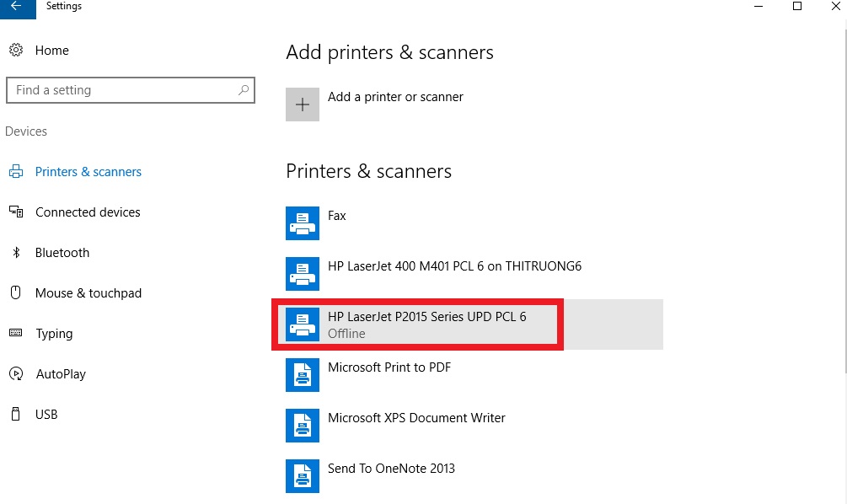Go to Bluetooth settings
Viewport: 847px width, 504px height.
coord(62,253)
